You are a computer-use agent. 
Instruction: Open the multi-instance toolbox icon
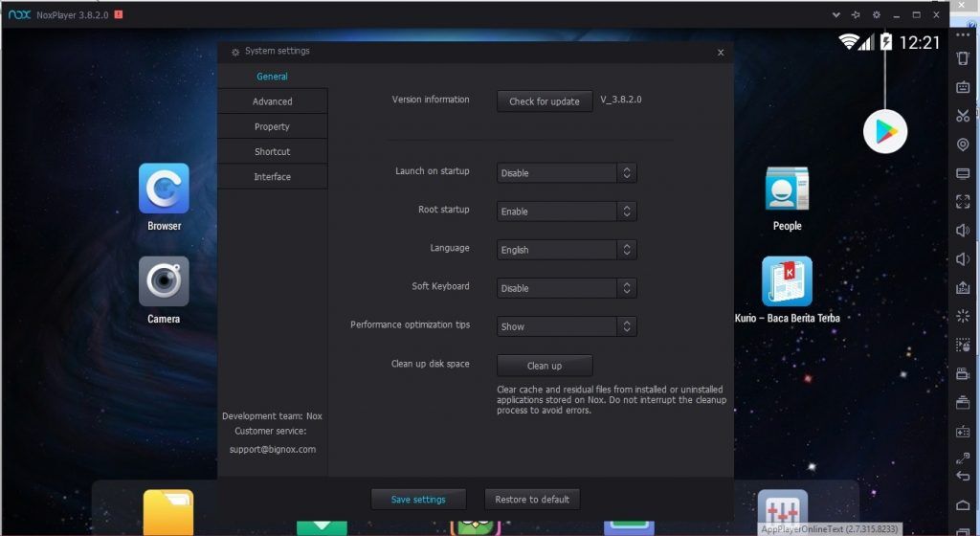(x=963, y=402)
